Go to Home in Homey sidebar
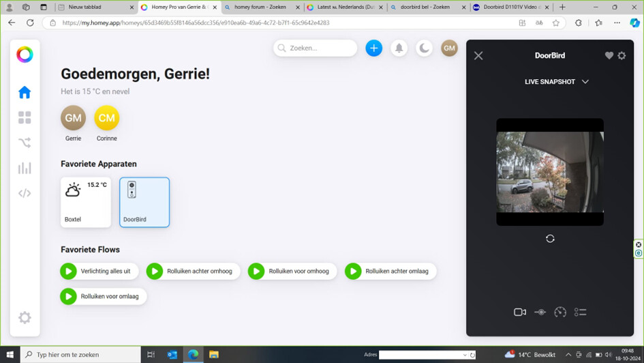The height and width of the screenshot is (363, 644). [25, 92]
